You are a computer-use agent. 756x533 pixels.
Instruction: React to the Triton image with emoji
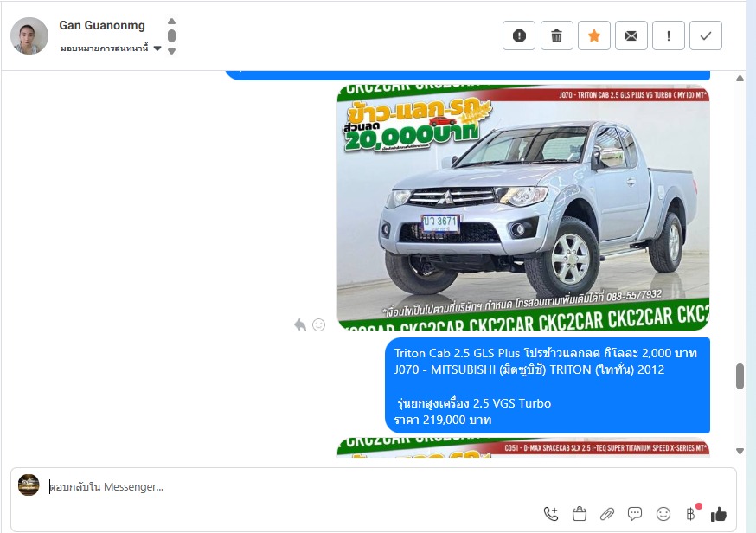pyautogui.click(x=318, y=325)
